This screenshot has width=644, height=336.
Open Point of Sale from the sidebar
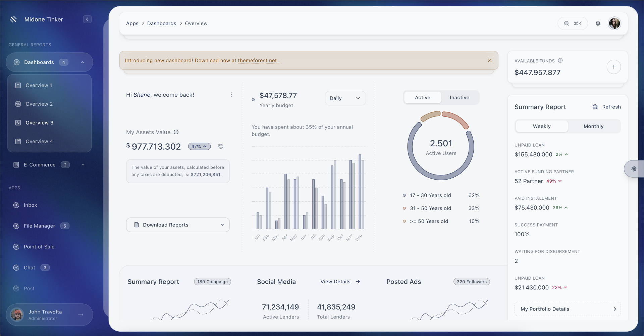pyautogui.click(x=16, y=247)
